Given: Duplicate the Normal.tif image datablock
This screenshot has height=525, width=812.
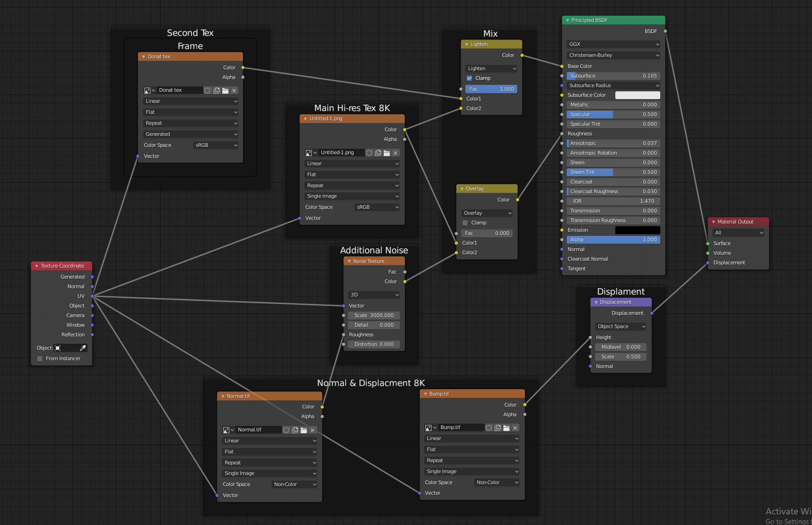Looking at the screenshot, I should (x=295, y=430).
